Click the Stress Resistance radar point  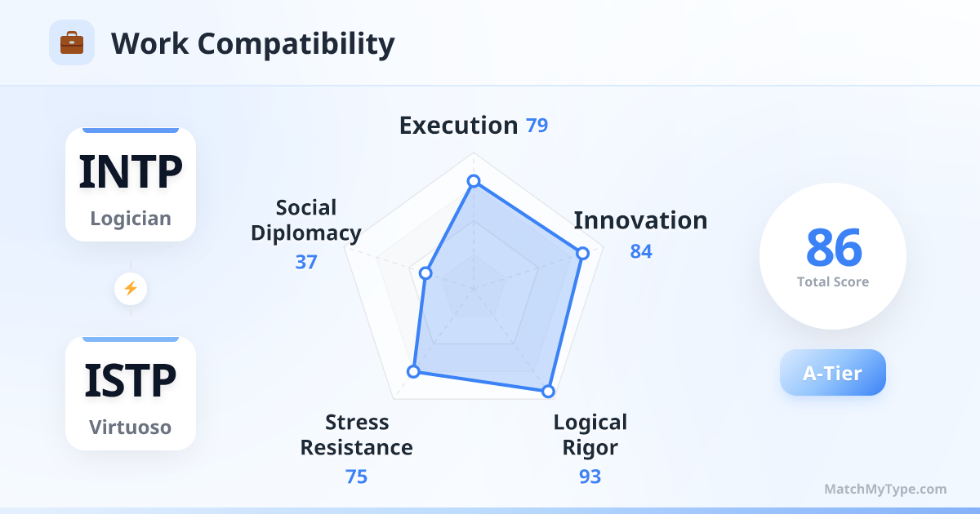point(413,372)
